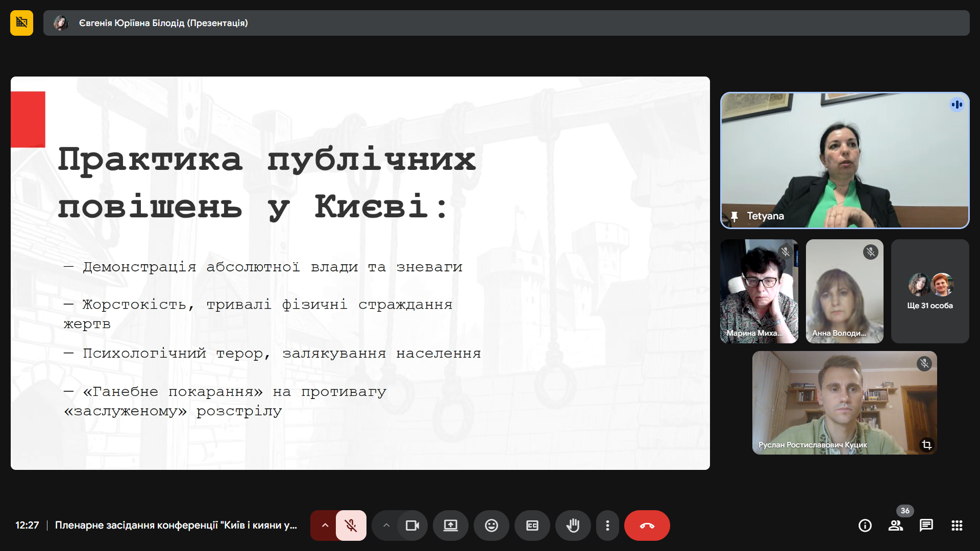Open the 'Ще 31 особа' participants tile
The width and height of the screenshot is (980, 551).
click(929, 291)
